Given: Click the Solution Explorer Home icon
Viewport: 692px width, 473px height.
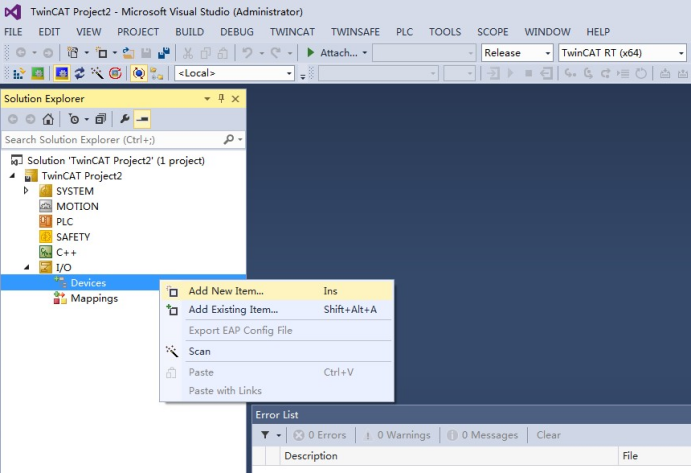Looking at the screenshot, I should pos(48,119).
